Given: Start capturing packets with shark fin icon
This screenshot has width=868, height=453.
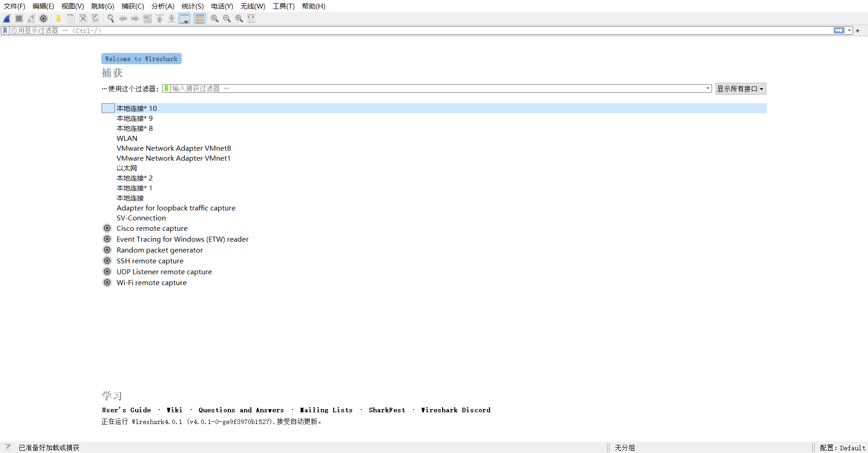Looking at the screenshot, I should point(7,19).
